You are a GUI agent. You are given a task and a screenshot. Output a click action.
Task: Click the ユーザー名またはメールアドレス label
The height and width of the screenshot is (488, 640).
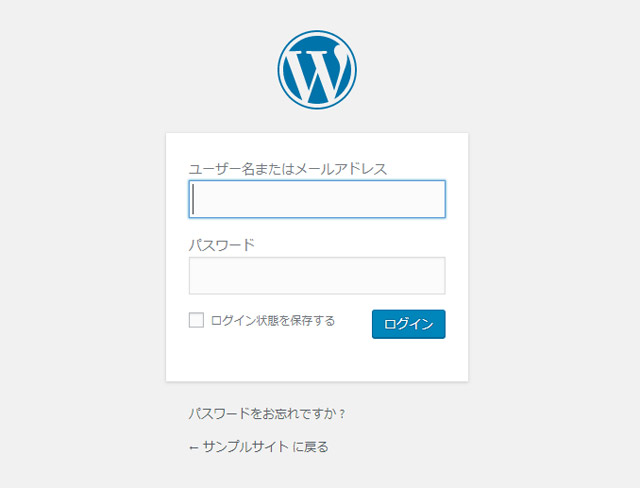tap(287, 169)
